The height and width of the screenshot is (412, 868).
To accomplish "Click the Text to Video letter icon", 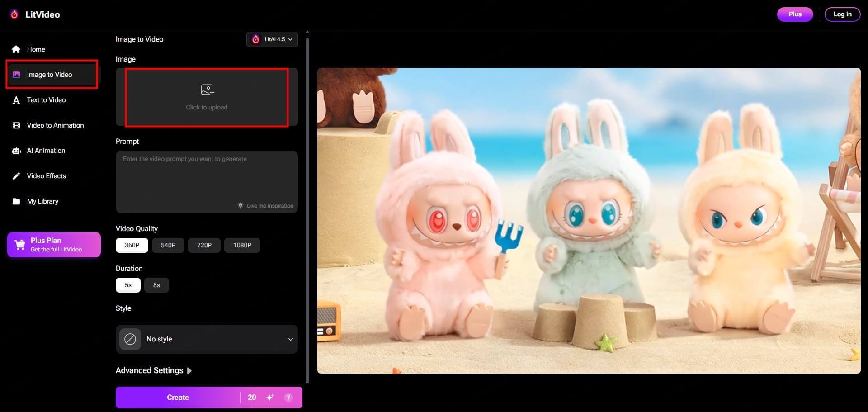I will 16,100.
